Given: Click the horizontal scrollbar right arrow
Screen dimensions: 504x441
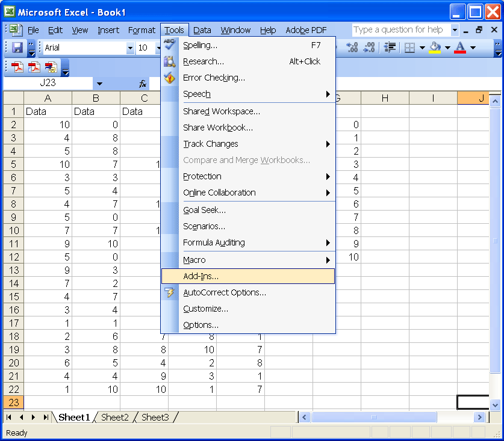Looking at the screenshot, I should tap(479, 417).
